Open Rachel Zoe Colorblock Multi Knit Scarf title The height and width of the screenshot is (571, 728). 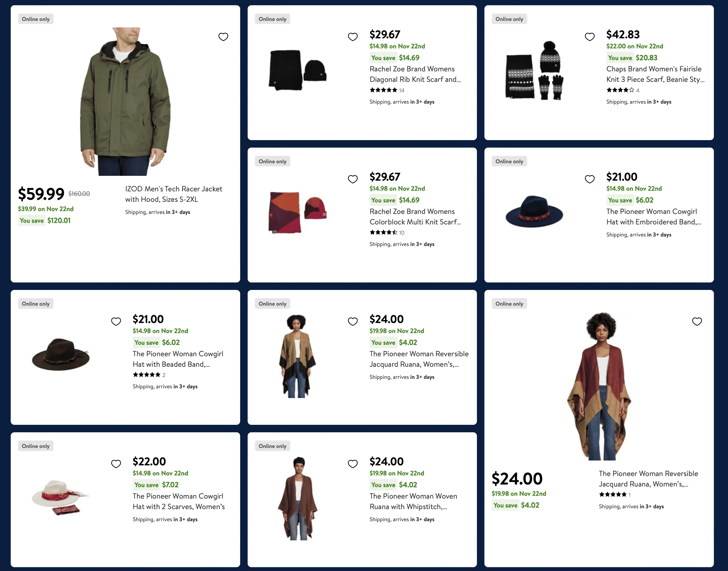pyautogui.click(x=415, y=217)
